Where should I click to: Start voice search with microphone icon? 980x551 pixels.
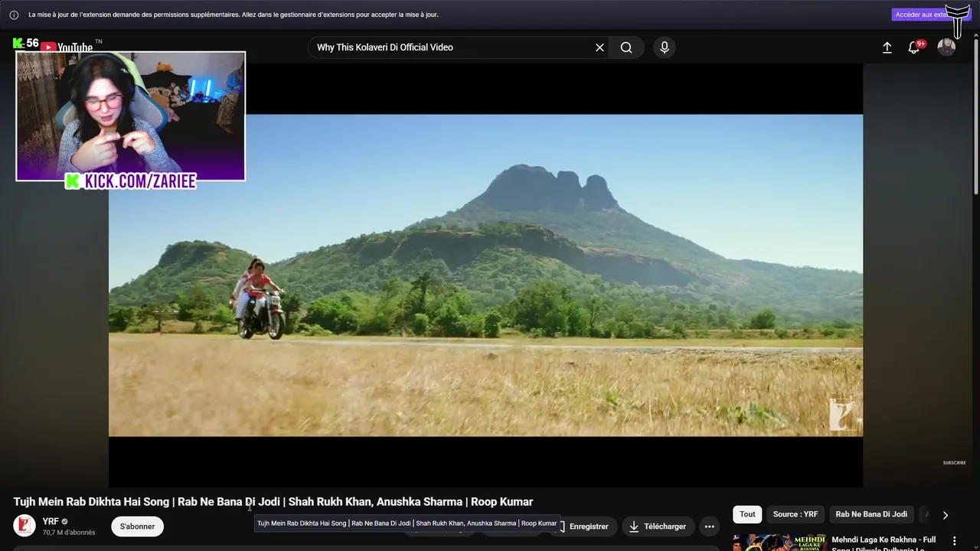(664, 47)
